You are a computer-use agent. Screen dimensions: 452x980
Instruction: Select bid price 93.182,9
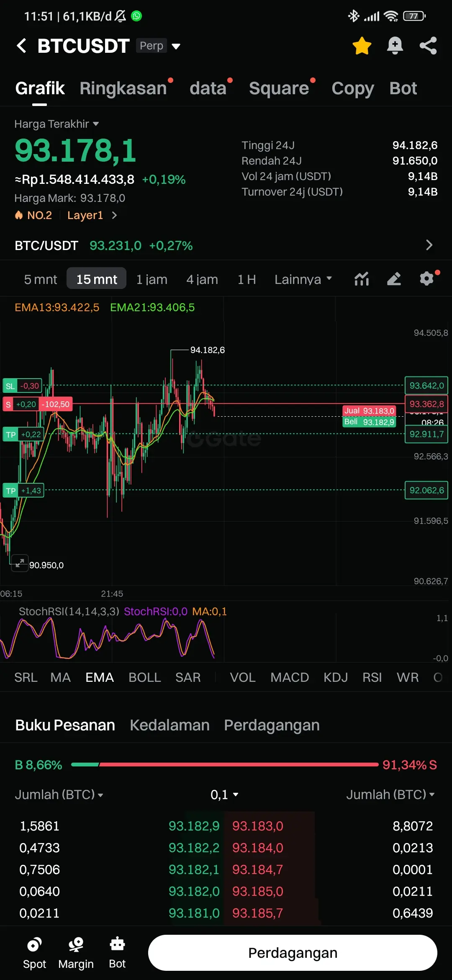click(x=194, y=826)
